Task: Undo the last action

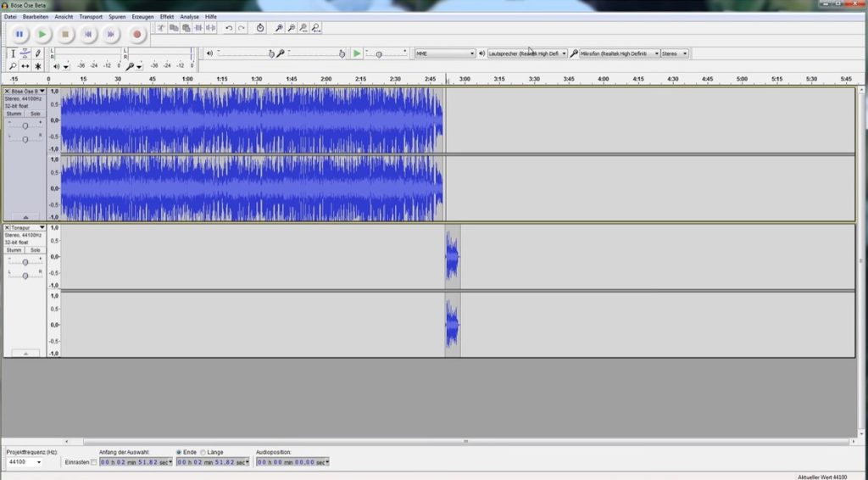Action: tap(229, 28)
